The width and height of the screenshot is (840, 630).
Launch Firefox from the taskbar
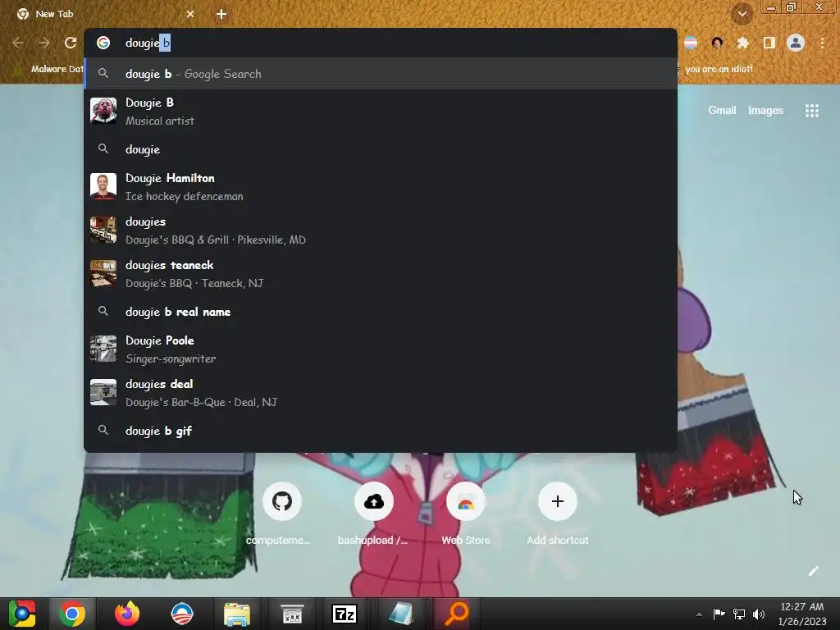[127, 614]
